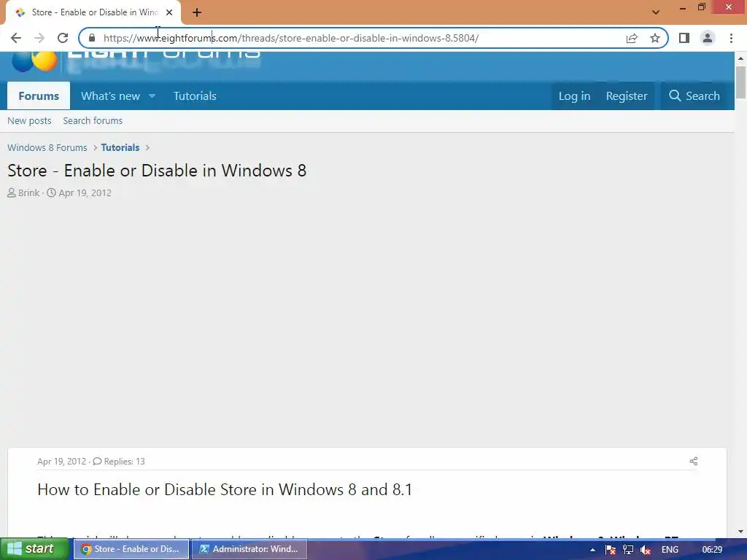
Task: Select the How to Enable or Disable Store heading
Action: [225, 489]
